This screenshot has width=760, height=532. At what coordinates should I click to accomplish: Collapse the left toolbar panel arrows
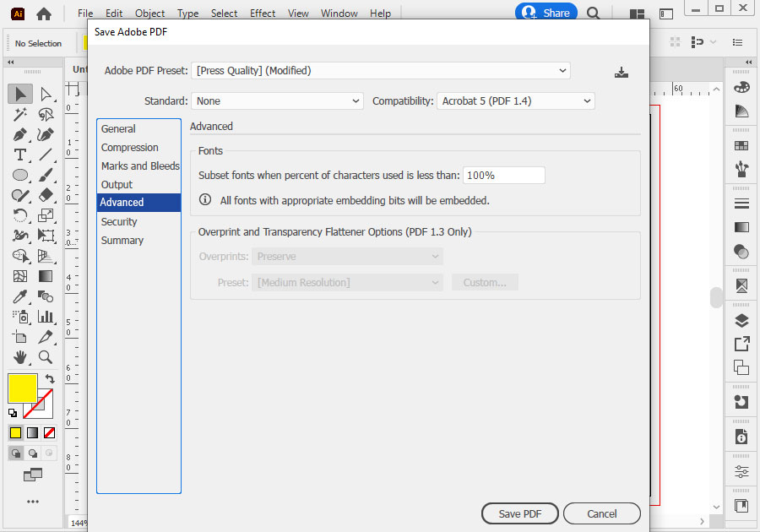point(11,62)
